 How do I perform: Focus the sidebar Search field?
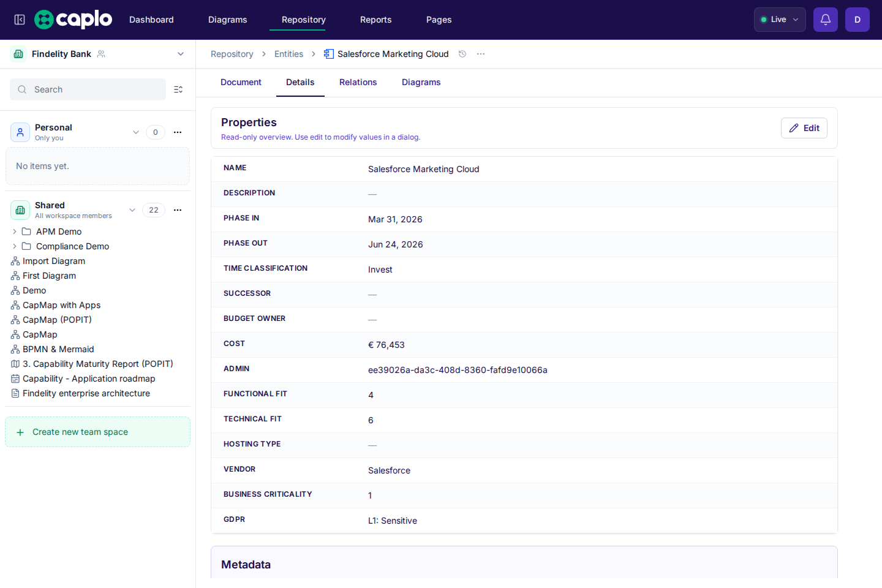click(x=88, y=89)
